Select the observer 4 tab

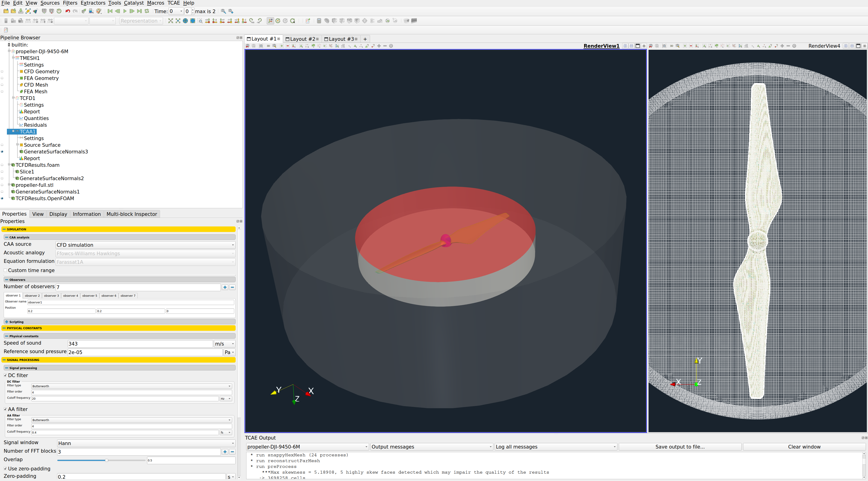click(70, 296)
